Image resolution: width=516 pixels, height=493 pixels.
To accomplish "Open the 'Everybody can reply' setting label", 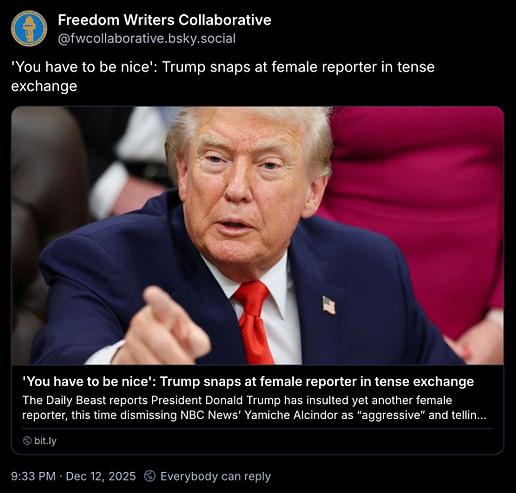I will click(215, 476).
